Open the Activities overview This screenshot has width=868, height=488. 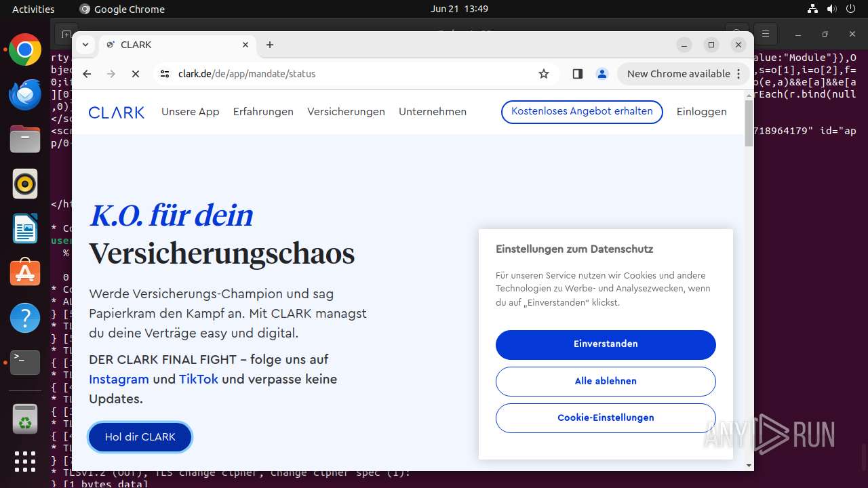[x=33, y=9]
